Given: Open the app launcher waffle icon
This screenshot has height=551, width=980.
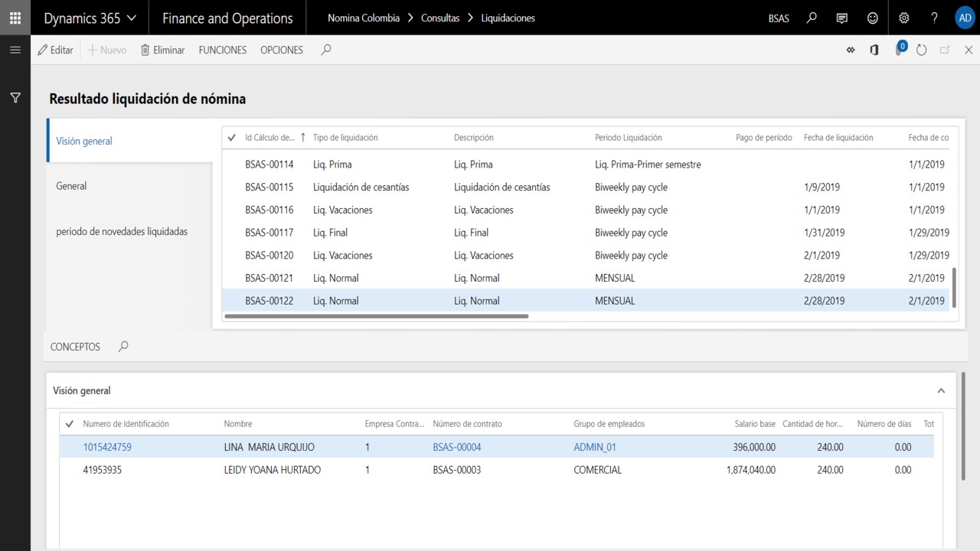Looking at the screenshot, I should click(x=15, y=18).
